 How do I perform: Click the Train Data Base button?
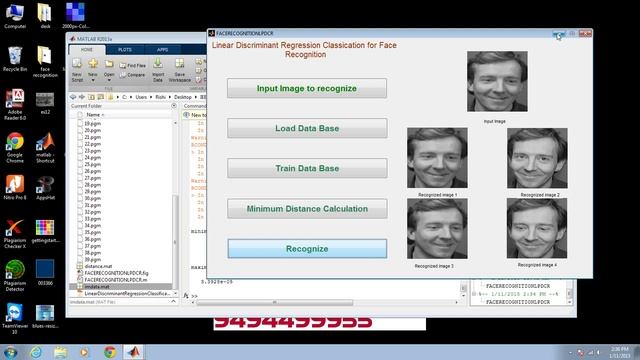[307, 168]
